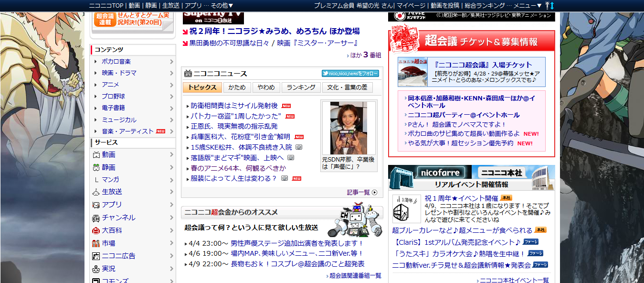Image resolution: width=644 pixels, height=283 pixels.
Task: Open 静画 in the top navigation bar
Action: [x=151, y=5]
